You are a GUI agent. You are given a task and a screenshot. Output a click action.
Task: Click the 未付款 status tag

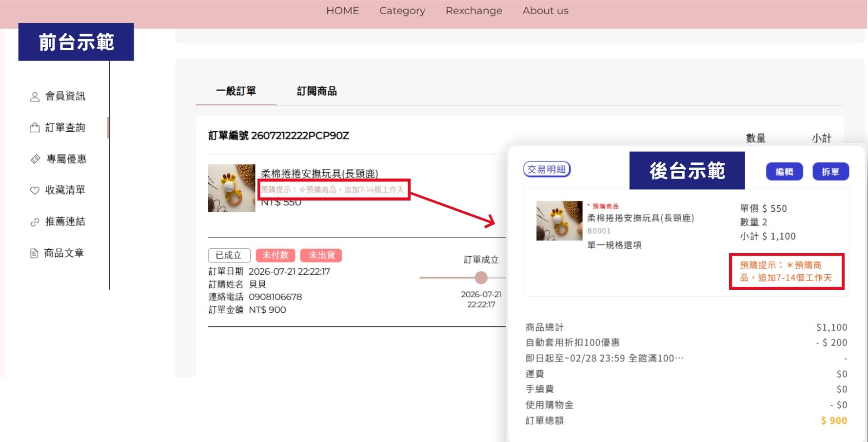tap(276, 255)
